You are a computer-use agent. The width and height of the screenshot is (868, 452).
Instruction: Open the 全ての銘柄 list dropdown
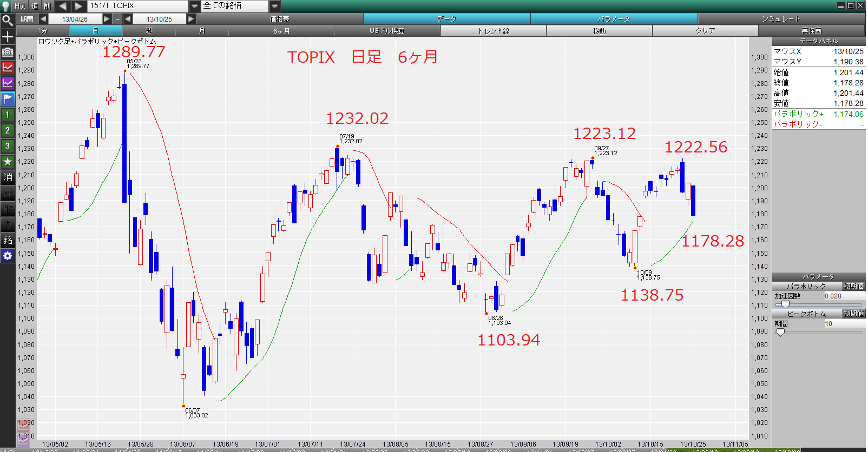tap(275, 6)
